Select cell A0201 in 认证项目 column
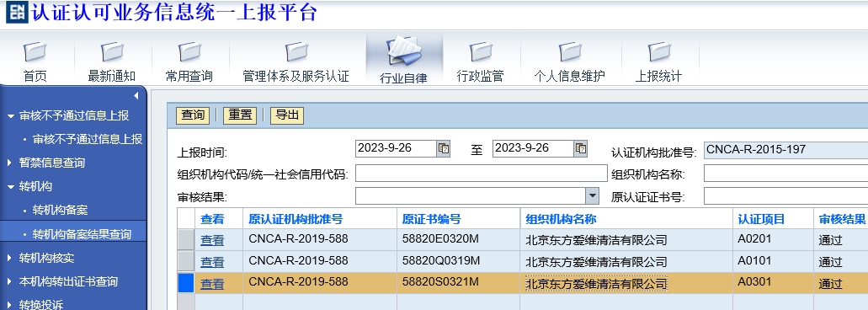The height and width of the screenshot is (310, 868). click(774, 240)
